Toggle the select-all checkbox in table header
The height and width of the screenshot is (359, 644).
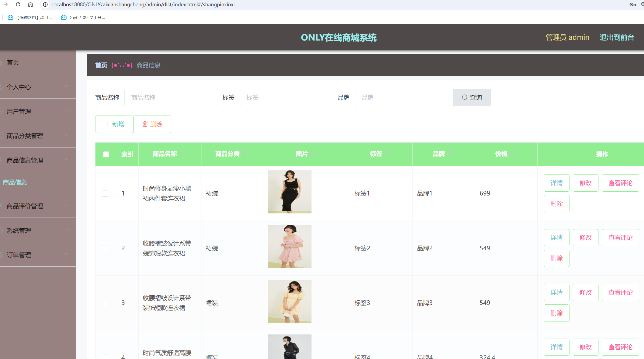point(106,154)
